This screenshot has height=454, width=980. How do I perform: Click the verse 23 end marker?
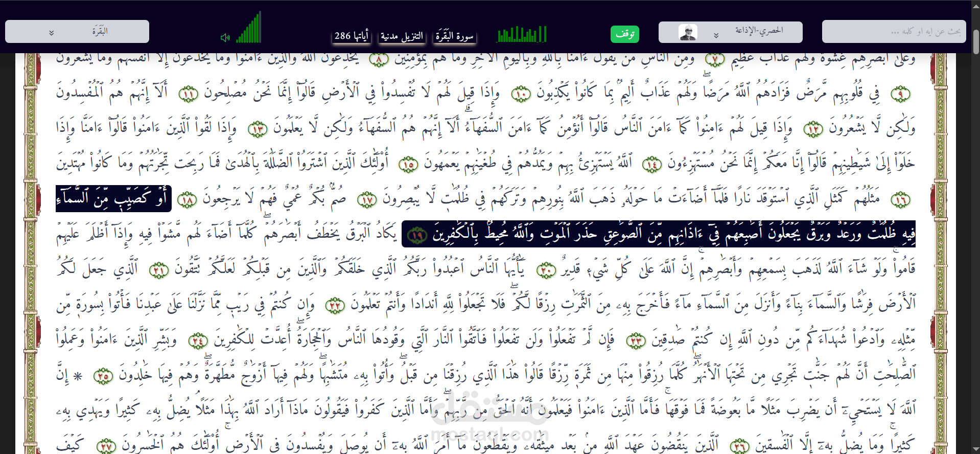(x=636, y=340)
